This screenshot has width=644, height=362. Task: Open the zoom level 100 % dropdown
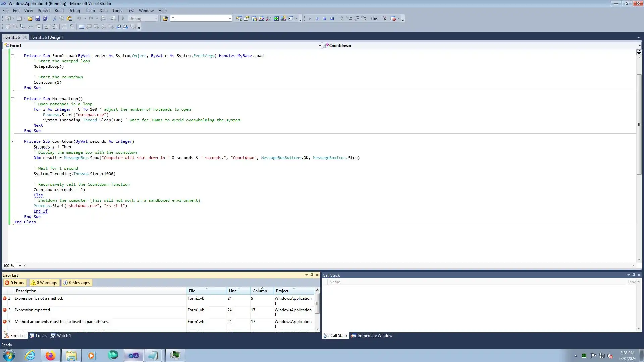20,266
